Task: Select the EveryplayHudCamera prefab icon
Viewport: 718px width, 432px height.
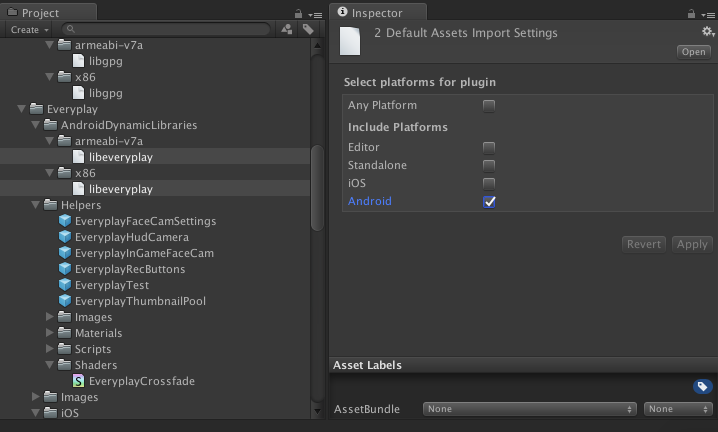Action: (x=65, y=237)
